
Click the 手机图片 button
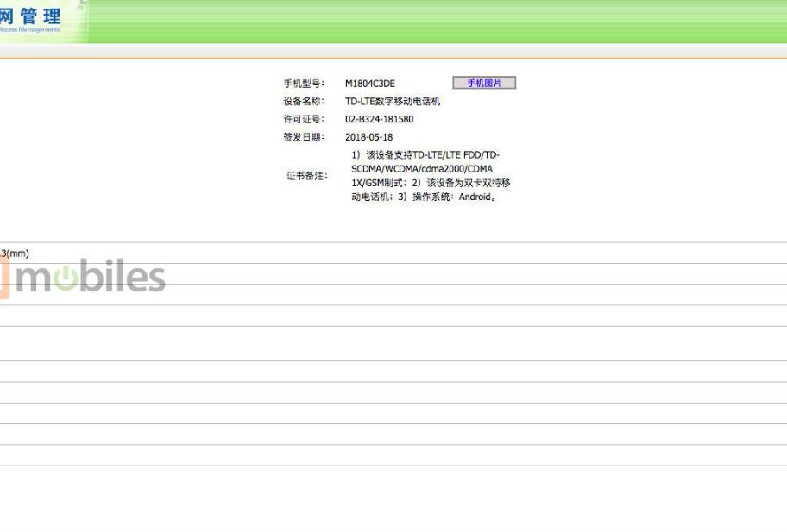[484, 83]
